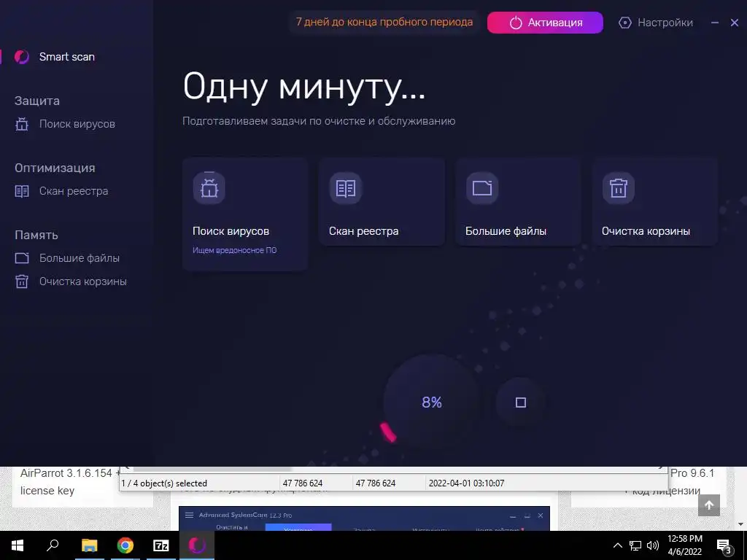The height and width of the screenshot is (560, 747).
Task: Open the Скан реестра card title
Action: (364, 231)
